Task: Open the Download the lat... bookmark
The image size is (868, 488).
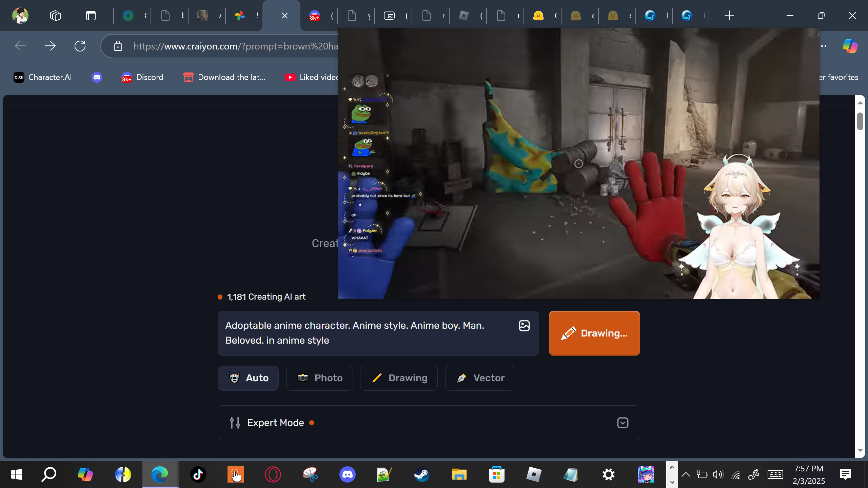Action: point(224,77)
